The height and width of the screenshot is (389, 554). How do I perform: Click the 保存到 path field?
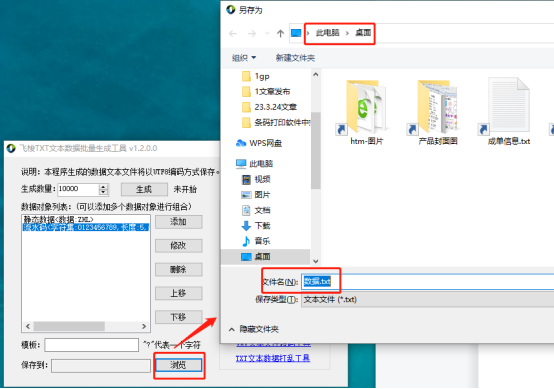point(101,366)
